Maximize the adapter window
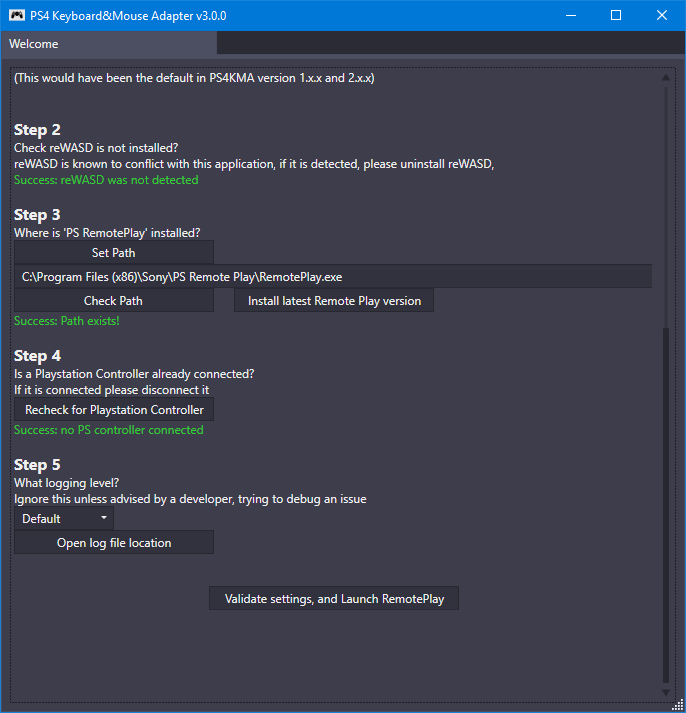Viewport: 686px width, 713px height. pyautogui.click(x=616, y=15)
